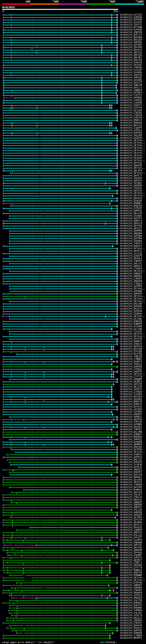
Task: Open hit UniRef100_A7S9A5
Action: click(x=131, y=326)
